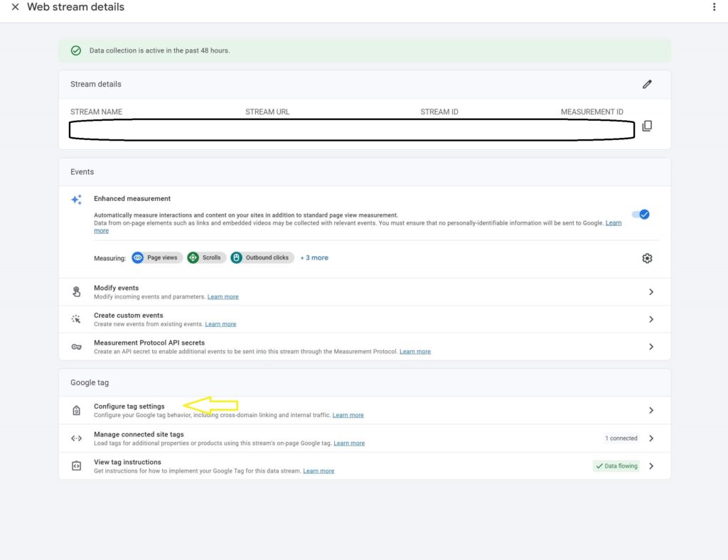
Task: Click the Enhanced measurement sparkle icon
Action: (x=77, y=200)
